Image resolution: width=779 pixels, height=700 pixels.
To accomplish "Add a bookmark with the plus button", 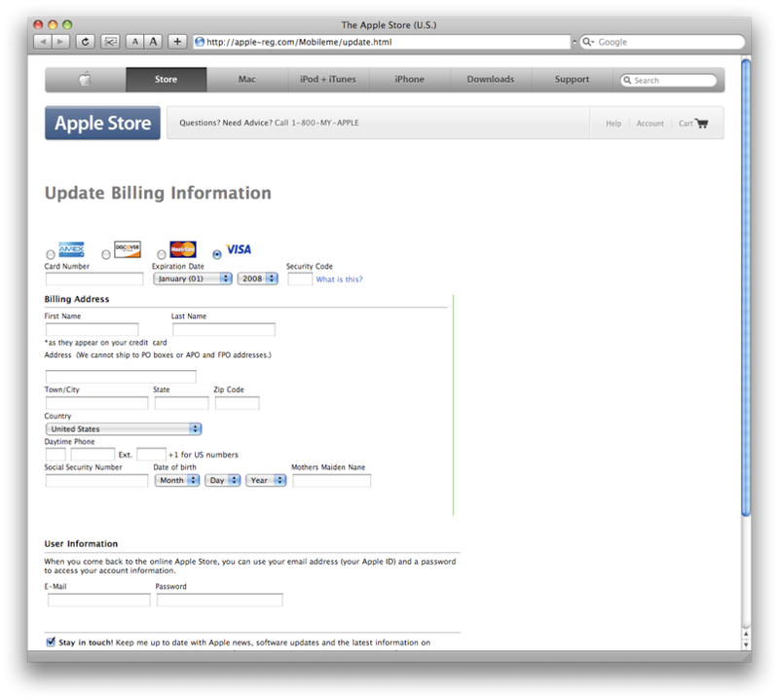I will 177,42.
